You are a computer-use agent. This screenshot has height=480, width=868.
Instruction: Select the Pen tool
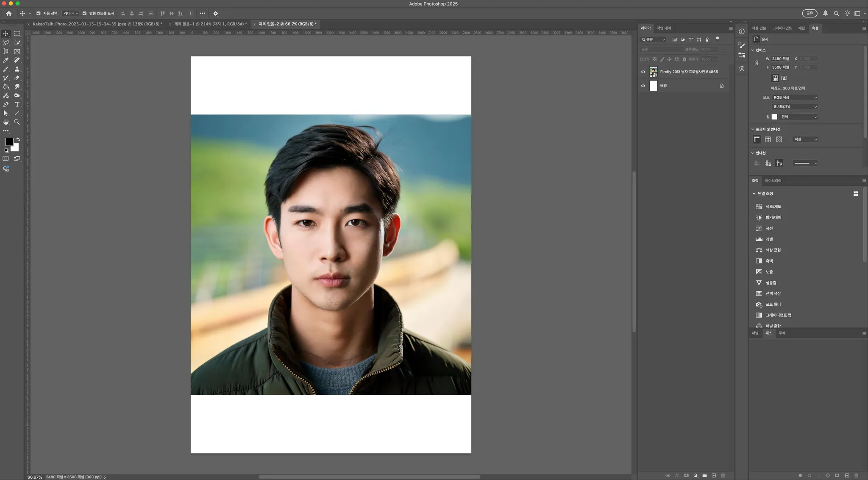6,104
